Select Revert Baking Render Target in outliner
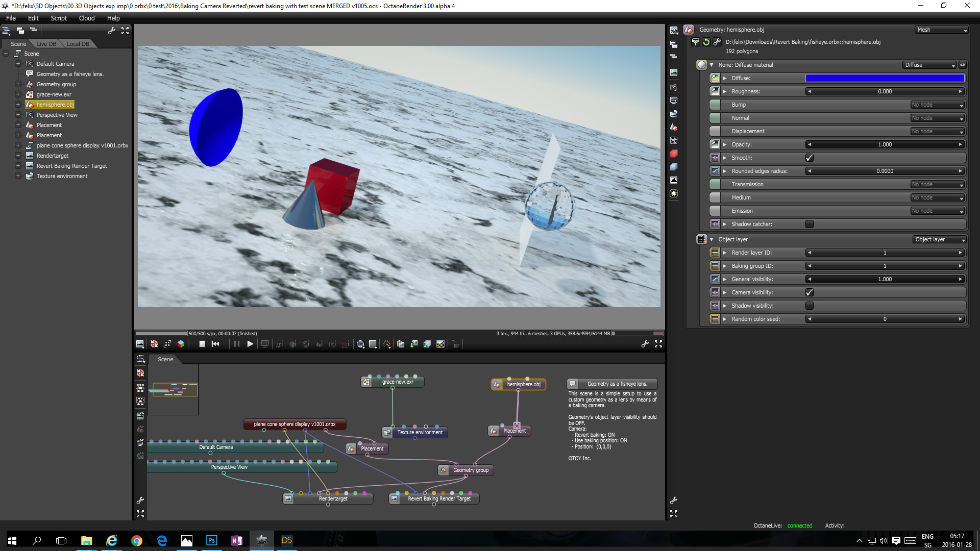The width and height of the screenshot is (980, 551). coord(71,166)
